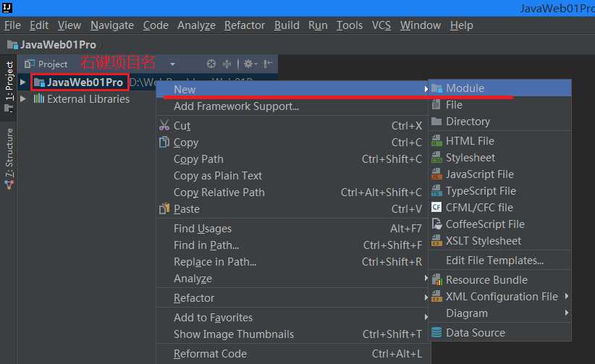This screenshot has width=595, height=364.
Task: Expand the XML Configuration File submenu arrow
Action: [567, 296]
